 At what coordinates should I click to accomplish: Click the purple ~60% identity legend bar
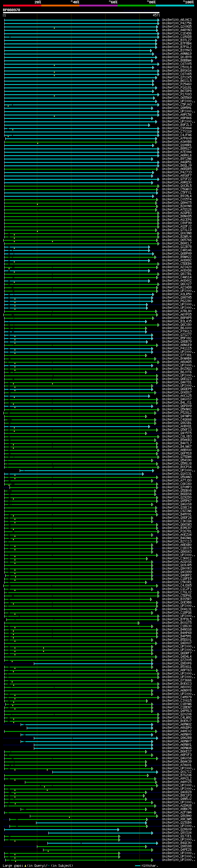99,6
